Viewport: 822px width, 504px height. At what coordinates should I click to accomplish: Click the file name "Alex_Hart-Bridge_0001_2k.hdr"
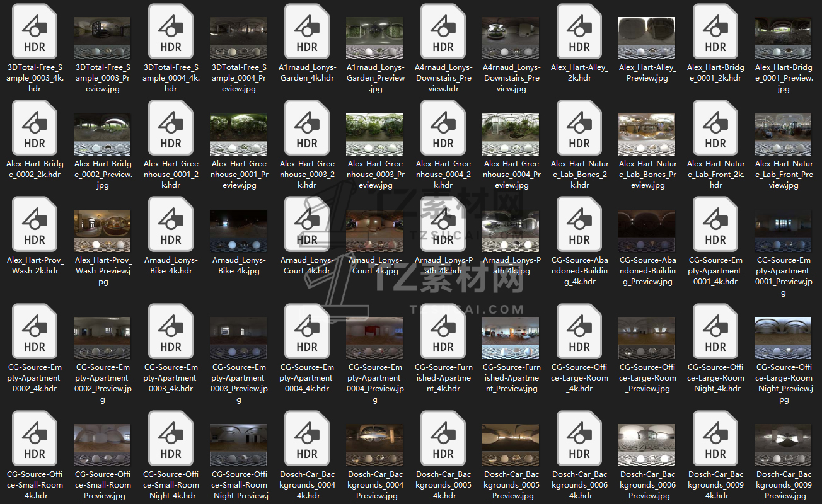(x=715, y=73)
